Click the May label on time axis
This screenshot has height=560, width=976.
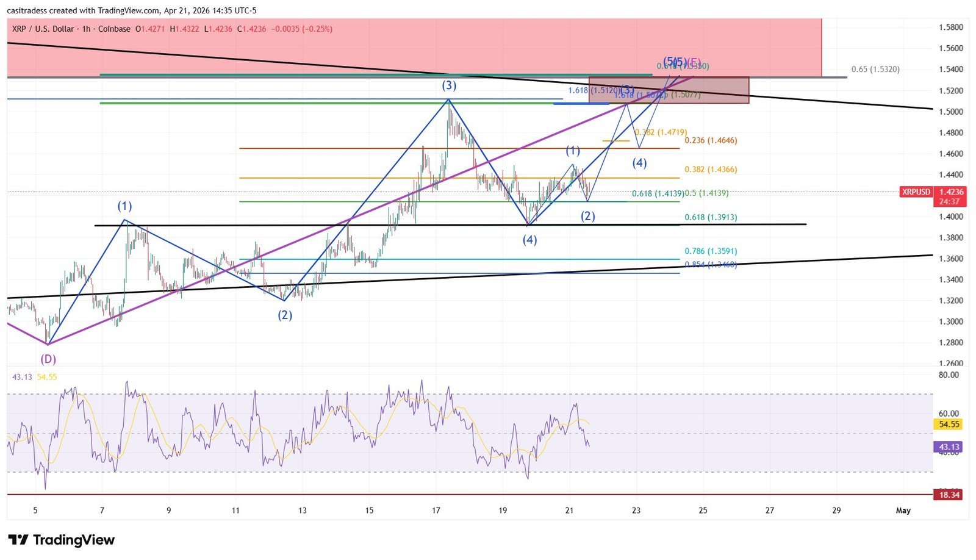point(903,511)
